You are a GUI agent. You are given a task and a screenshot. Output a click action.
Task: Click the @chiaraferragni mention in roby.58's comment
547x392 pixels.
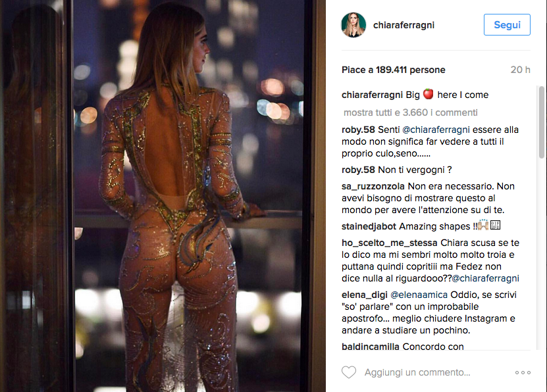coord(436,130)
